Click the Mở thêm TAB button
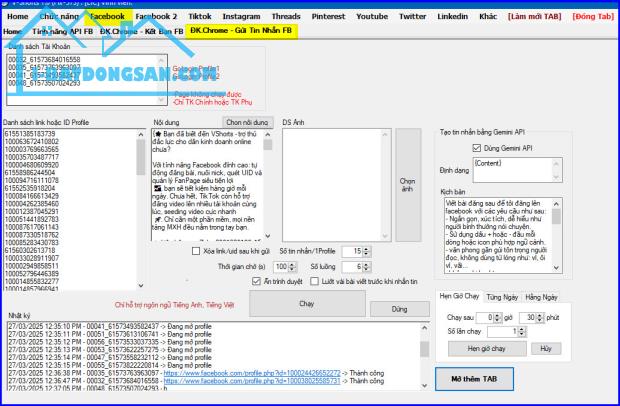Image resolution: width=620 pixels, height=406 pixels. (474, 379)
